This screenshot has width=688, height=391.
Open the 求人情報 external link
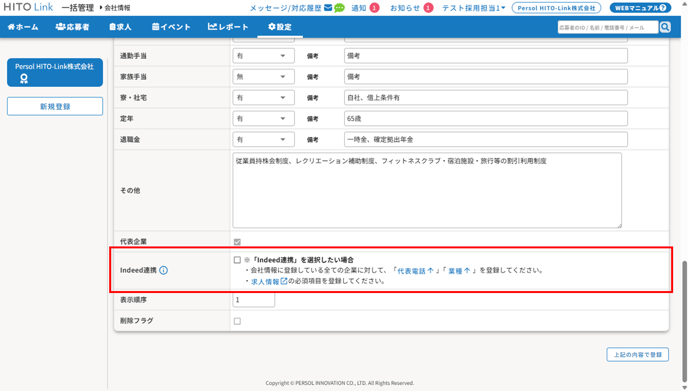coord(269,281)
